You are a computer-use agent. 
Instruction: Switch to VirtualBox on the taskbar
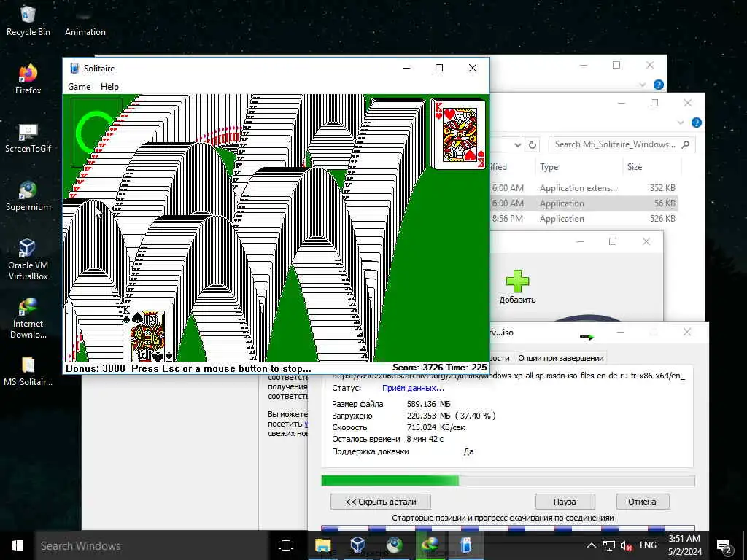[357, 545]
